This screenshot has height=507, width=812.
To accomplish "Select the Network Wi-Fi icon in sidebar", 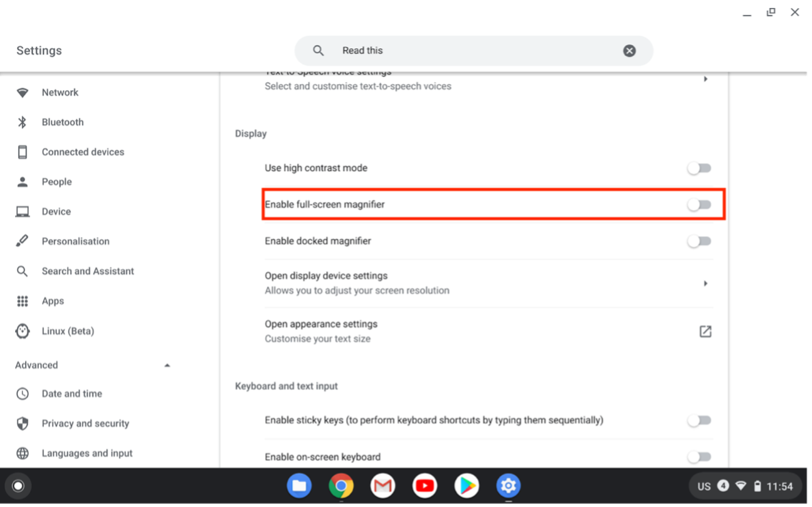I will coord(23,92).
